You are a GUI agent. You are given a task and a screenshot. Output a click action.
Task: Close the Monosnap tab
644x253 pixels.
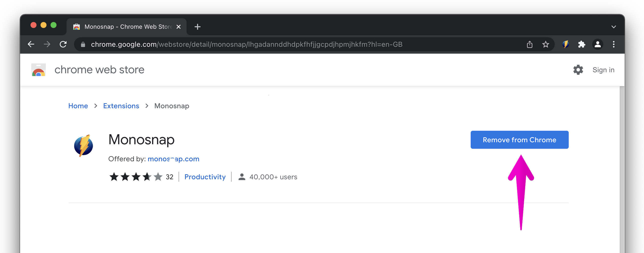coord(179,27)
